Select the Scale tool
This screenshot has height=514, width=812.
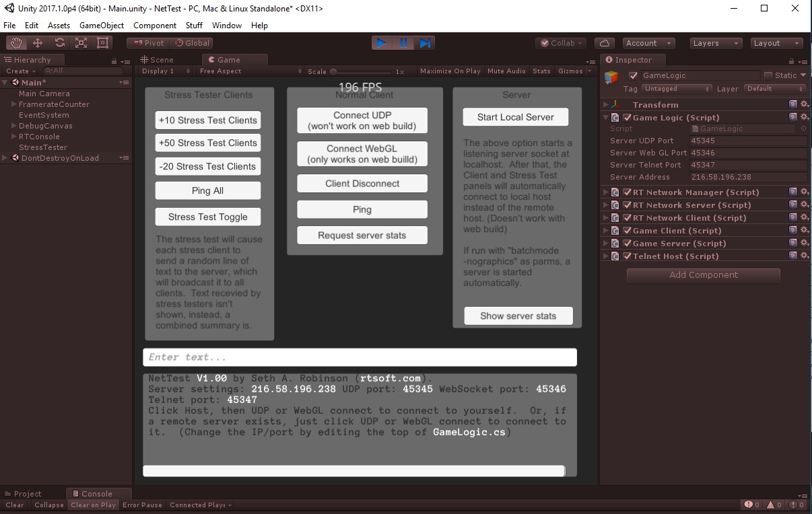(81, 43)
